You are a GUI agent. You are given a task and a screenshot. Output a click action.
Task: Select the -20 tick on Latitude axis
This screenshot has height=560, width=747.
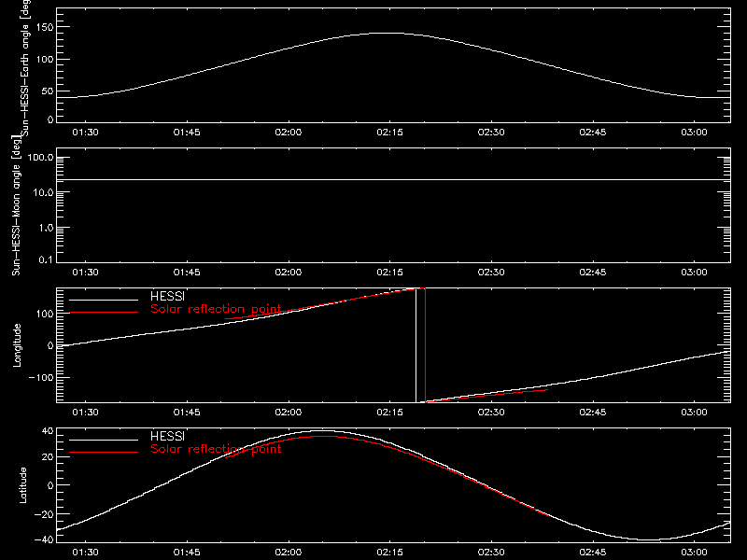(x=44, y=514)
